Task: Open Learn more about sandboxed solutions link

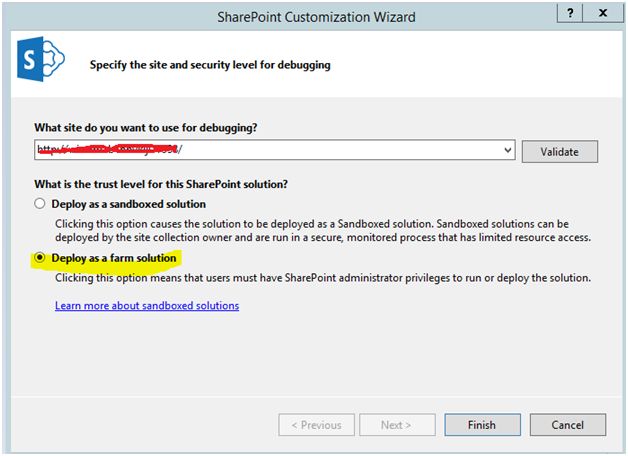Action: 147,306
